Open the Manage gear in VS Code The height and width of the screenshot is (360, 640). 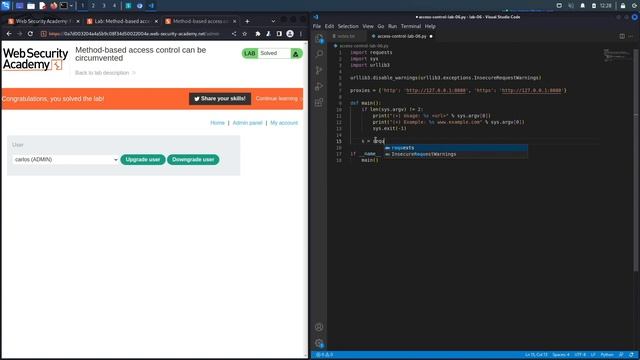(319, 343)
